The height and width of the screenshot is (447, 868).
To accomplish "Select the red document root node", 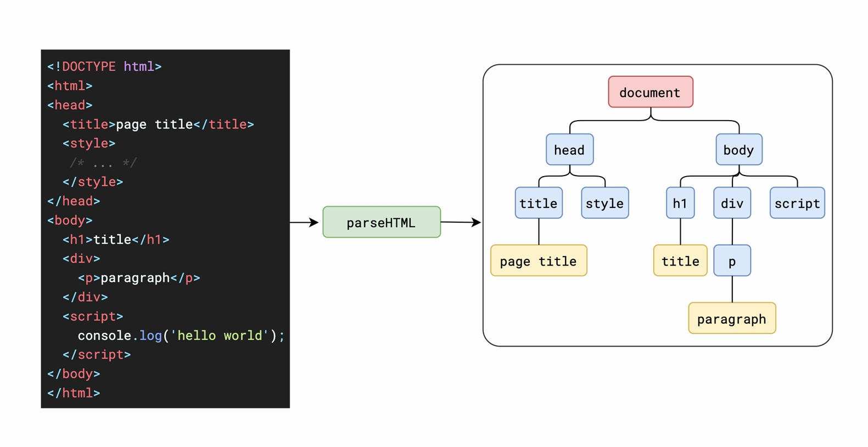I will 651,92.
